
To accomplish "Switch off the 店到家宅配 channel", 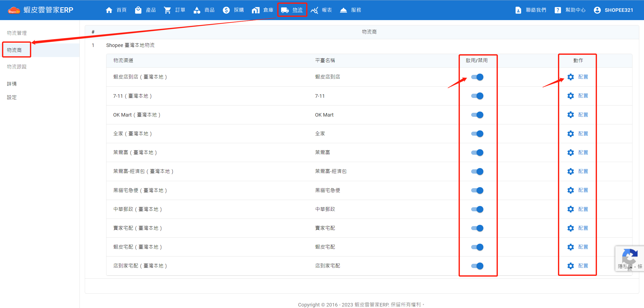I will pyautogui.click(x=477, y=266).
